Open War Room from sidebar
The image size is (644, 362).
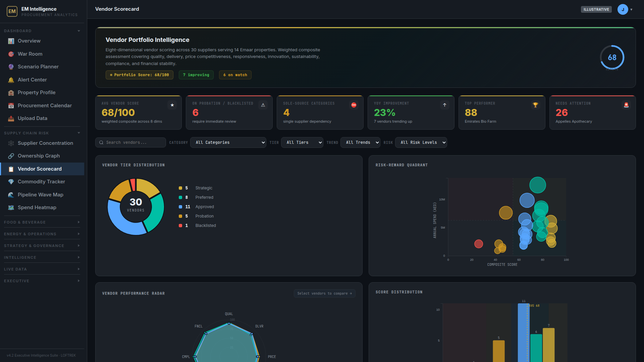coord(42,54)
